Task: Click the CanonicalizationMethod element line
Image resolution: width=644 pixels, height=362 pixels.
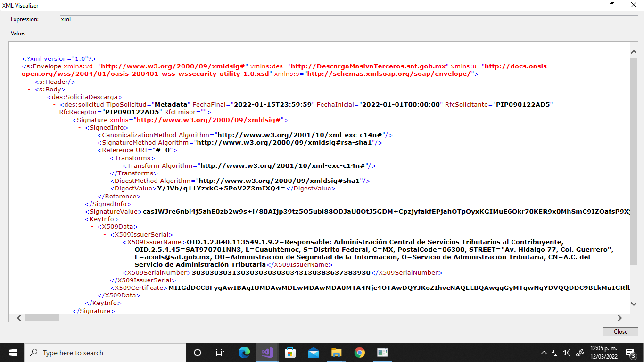Action: pos(245,135)
